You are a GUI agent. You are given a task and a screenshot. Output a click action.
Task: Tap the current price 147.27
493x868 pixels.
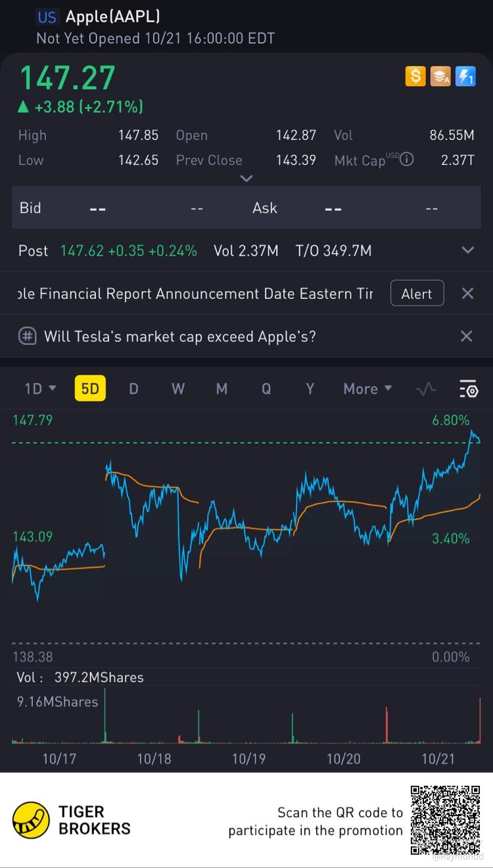[x=67, y=78]
